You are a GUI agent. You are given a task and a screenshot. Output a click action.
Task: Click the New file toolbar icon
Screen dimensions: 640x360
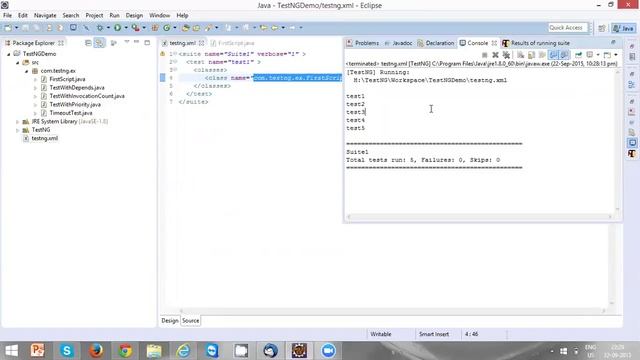(x=8, y=28)
